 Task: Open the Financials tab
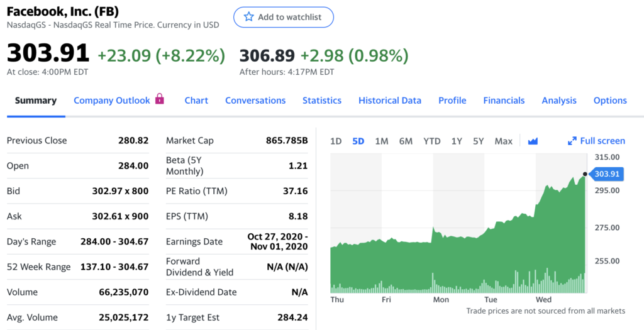click(x=504, y=101)
